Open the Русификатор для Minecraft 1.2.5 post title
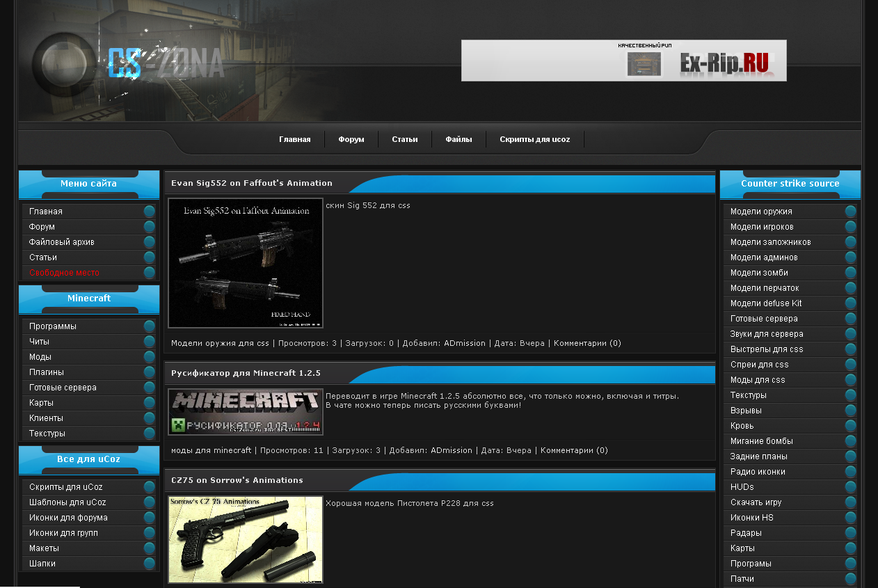 coord(246,373)
